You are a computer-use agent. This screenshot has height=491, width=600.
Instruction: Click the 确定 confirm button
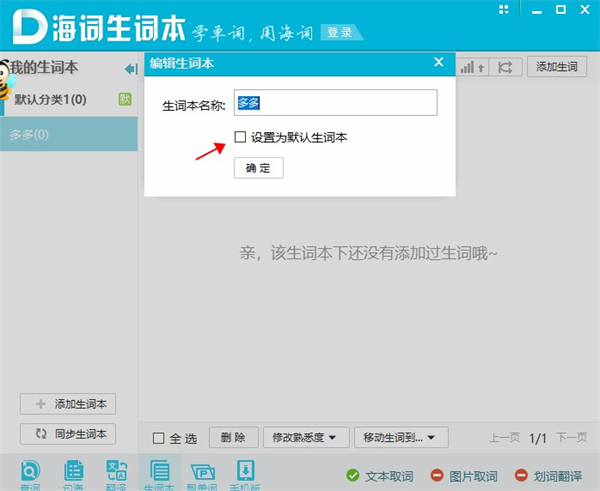pyautogui.click(x=259, y=168)
